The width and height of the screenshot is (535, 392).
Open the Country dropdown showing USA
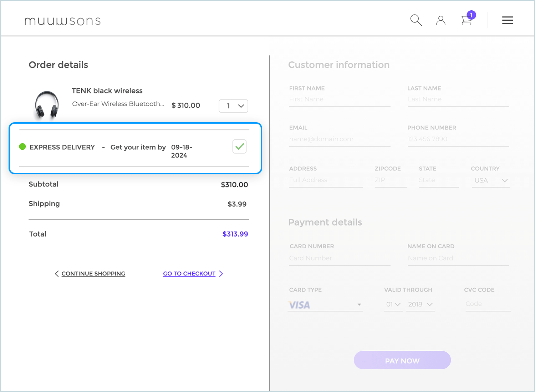[x=491, y=181]
